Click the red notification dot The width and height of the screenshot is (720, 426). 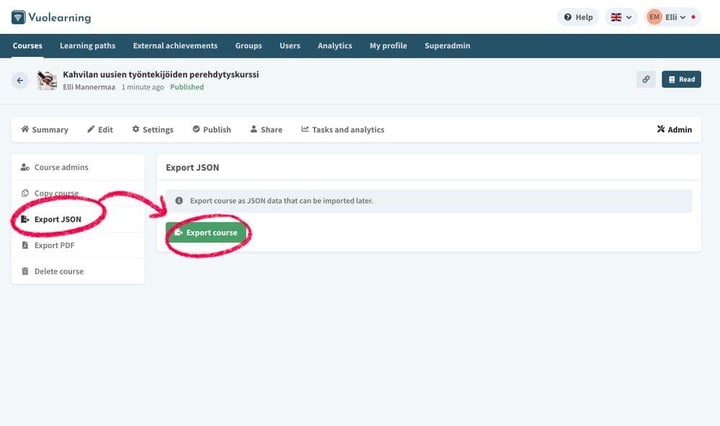click(x=693, y=17)
